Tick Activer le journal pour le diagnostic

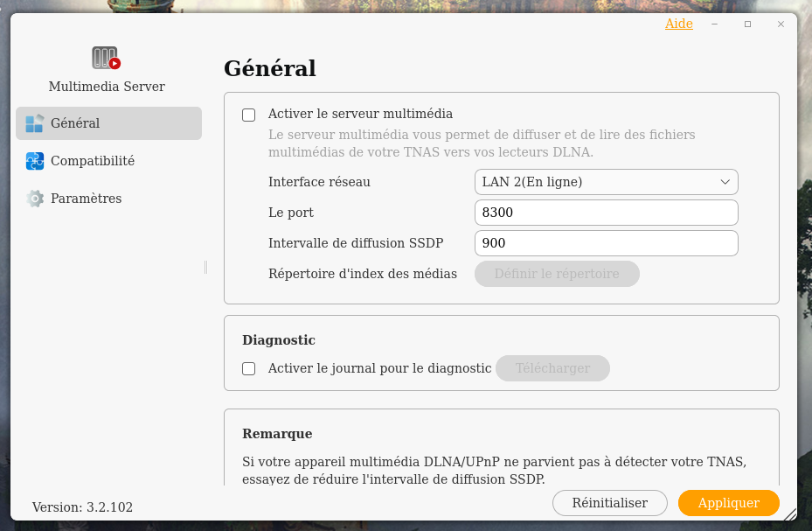pos(249,369)
